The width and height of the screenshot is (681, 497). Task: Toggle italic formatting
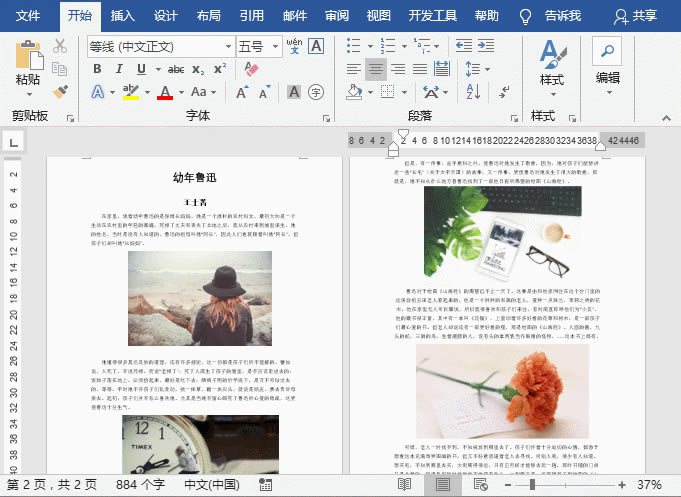click(x=120, y=69)
